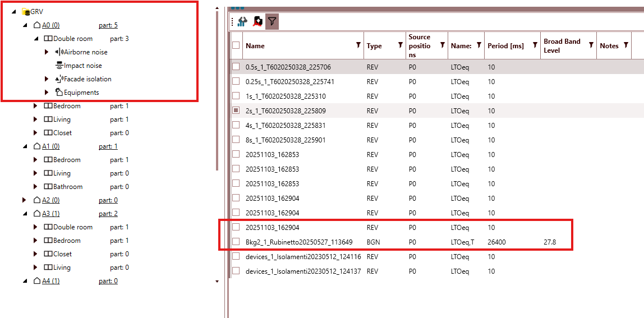The height and width of the screenshot is (318, 644).
Task: Click the room icon beside Bathroom
Action: (x=48, y=187)
